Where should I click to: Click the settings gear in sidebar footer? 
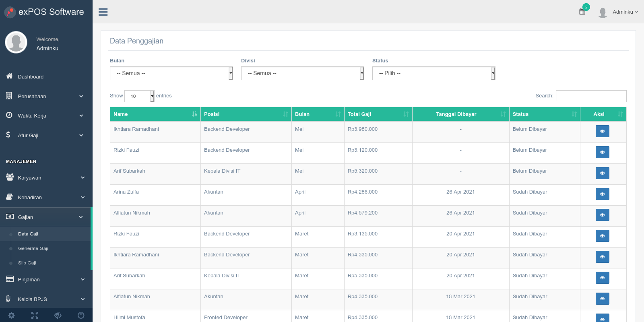point(12,315)
